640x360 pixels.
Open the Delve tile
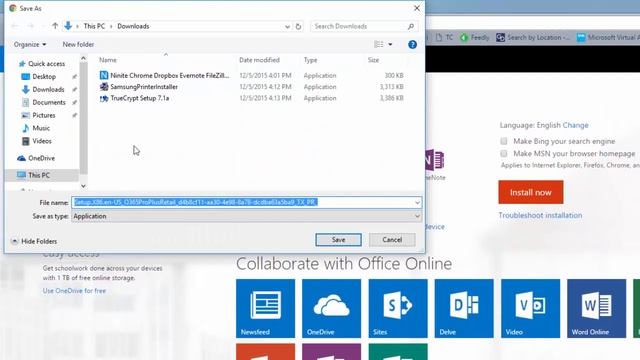[464, 309]
